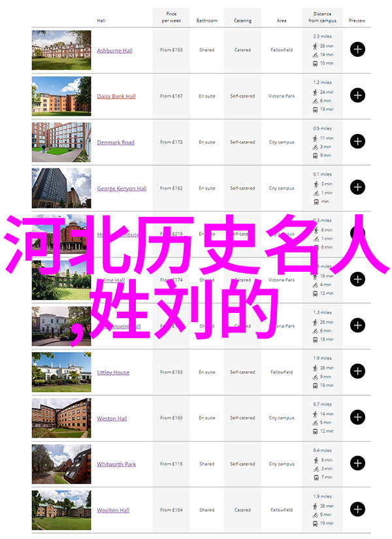The height and width of the screenshot is (539, 392).
Task: Open the Ashburne Hall link
Action: (x=114, y=50)
